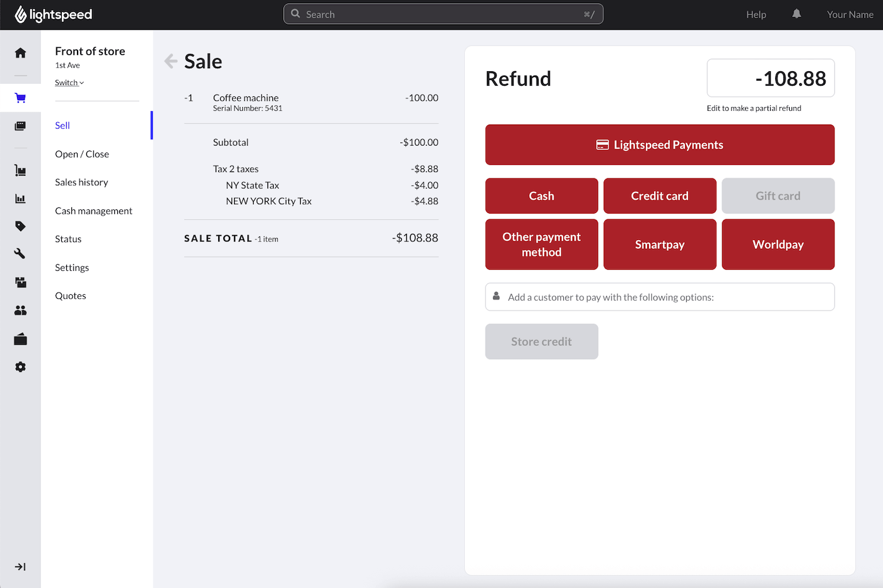Click the Store credit button
Screen dimensions: 883x588
pyautogui.click(x=541, y=342)
